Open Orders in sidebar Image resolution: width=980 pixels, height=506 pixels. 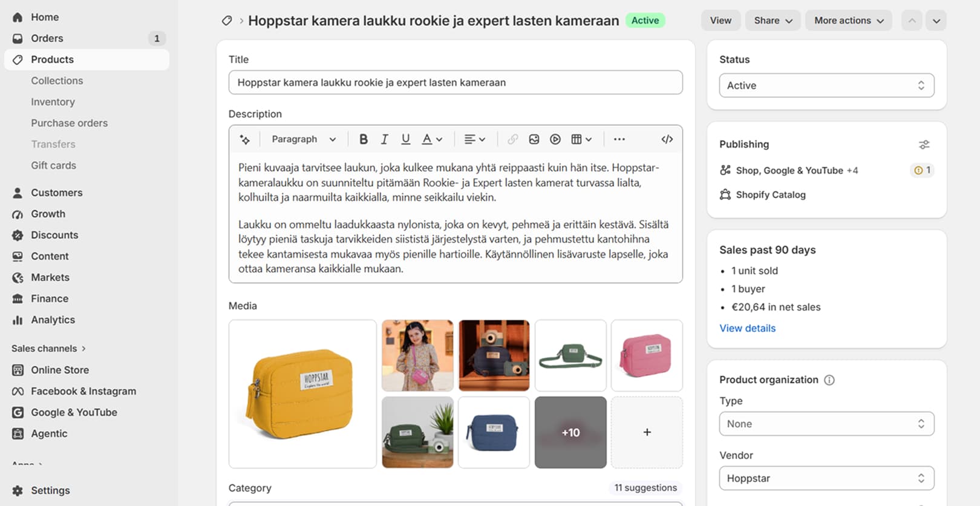tap(87, 38)
